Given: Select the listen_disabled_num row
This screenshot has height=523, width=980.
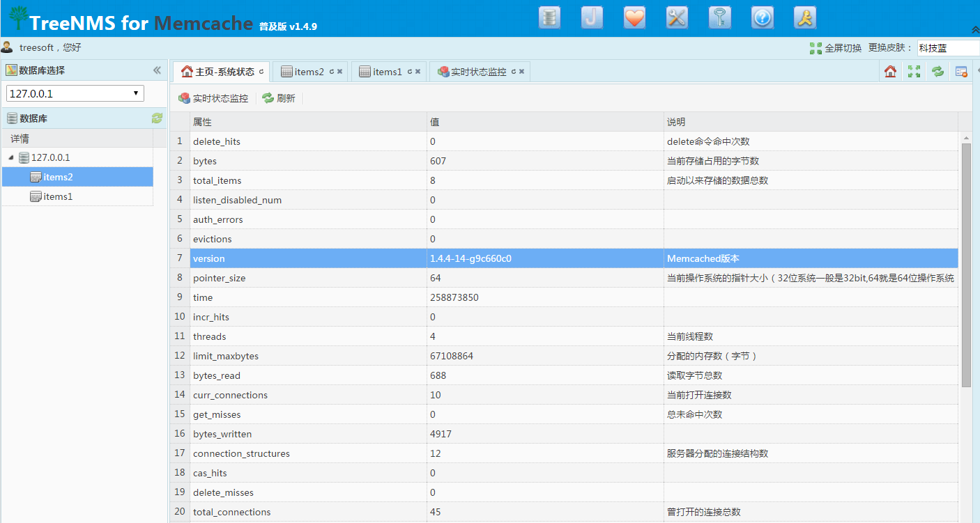Looking at the screenshot, I should 565,200.
